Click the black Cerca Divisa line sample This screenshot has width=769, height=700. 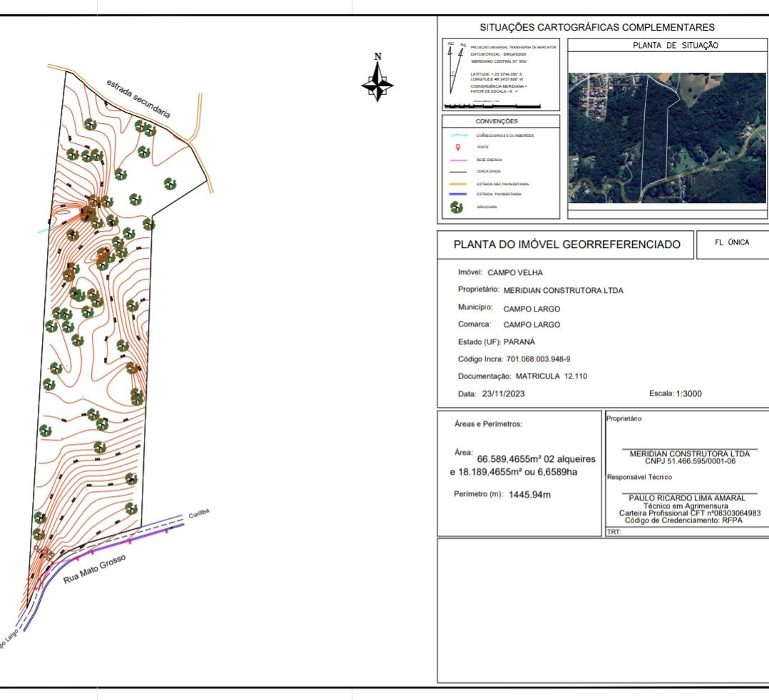458,172
